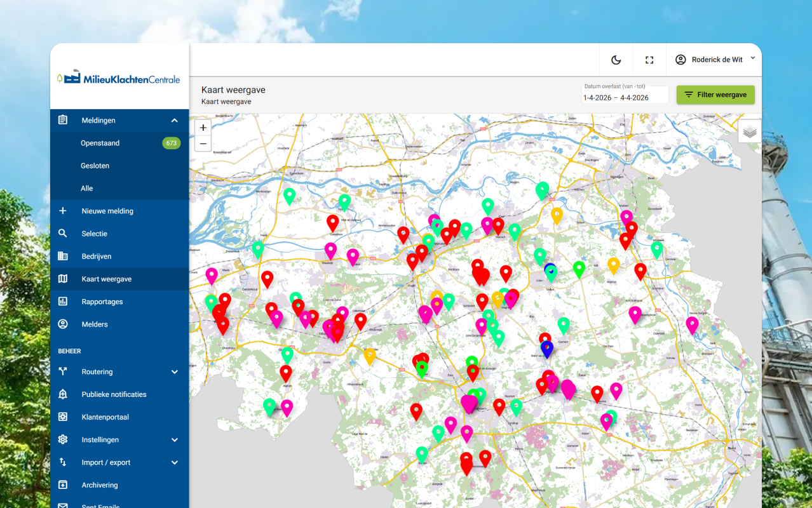The image size is (812, 508).
Task: Expand the Routering submenu
Action: [x=175, y=371]
